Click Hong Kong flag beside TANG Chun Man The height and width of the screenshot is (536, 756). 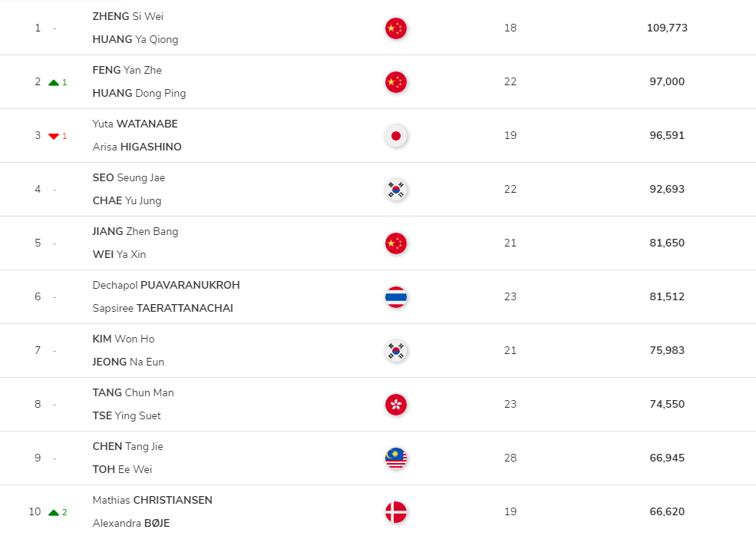pos(396,405)
